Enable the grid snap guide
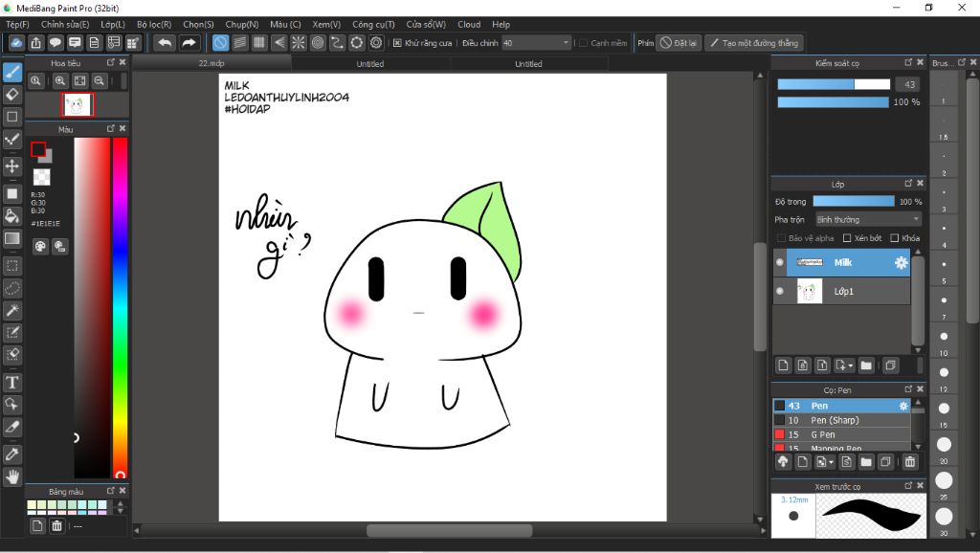The height and width of the screenshot is (553, 980). pos(259,42)
